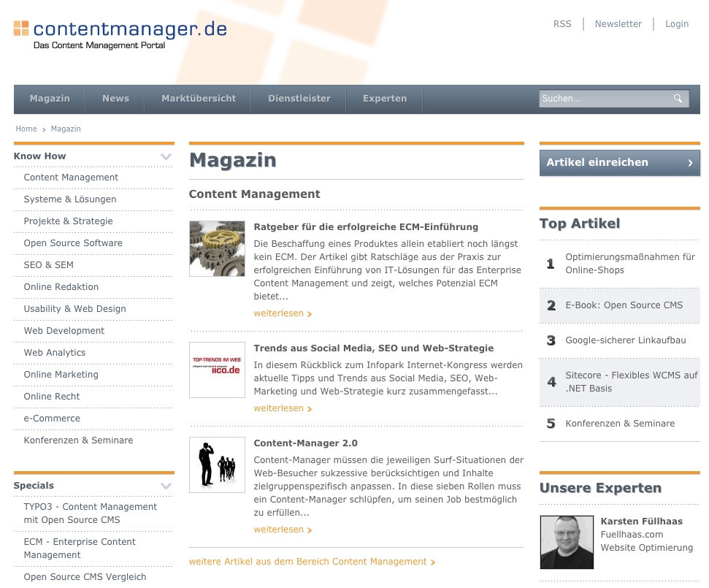Open Open Source Software category
Screen dimensions: 709x588
point(73,243)
